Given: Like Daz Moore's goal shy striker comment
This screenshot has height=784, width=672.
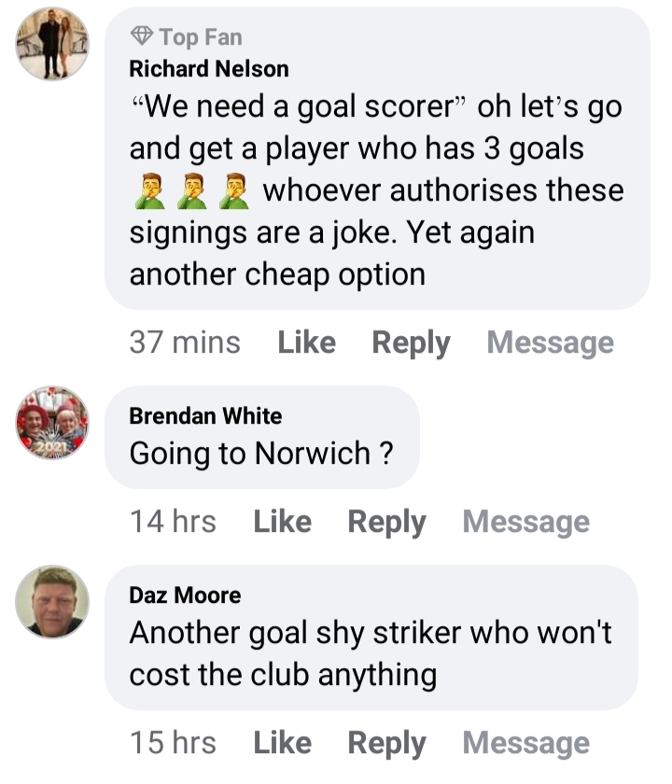Looking at the screenshot, I should (x=283, y=743).
